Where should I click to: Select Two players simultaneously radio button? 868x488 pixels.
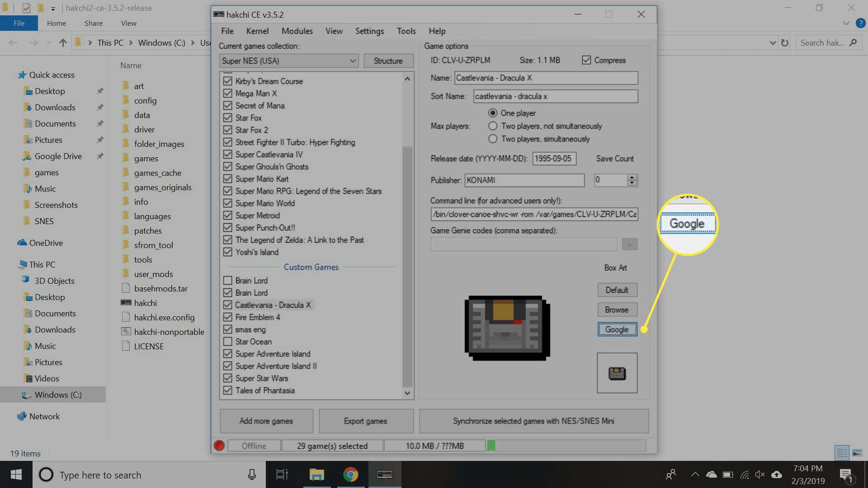click(492, 139)
